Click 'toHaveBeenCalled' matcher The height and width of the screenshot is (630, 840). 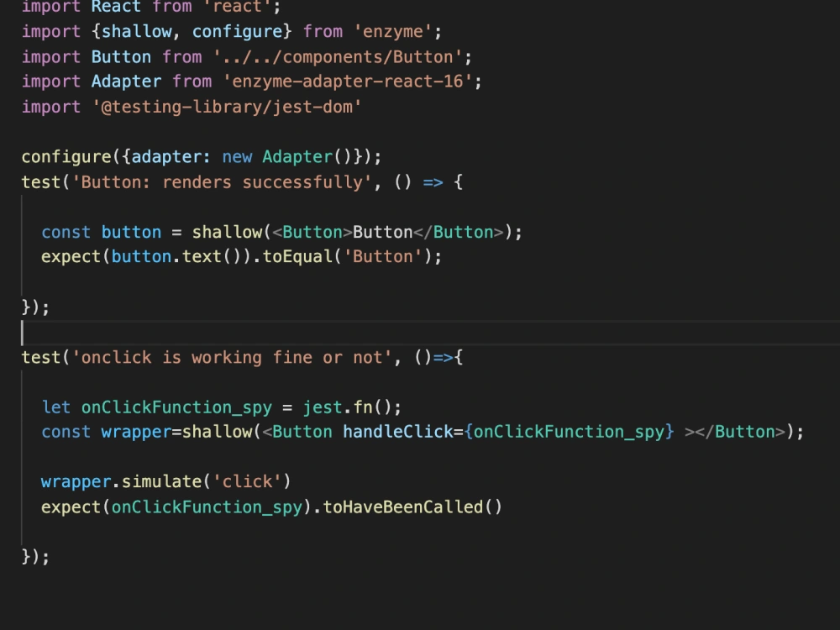click(x=402, y=507)
